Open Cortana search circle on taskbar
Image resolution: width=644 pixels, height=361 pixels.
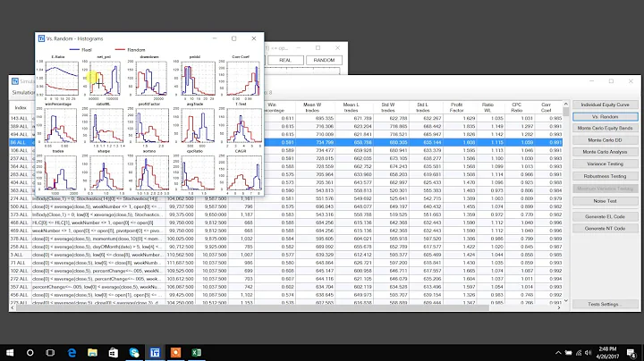coord(30,352)
